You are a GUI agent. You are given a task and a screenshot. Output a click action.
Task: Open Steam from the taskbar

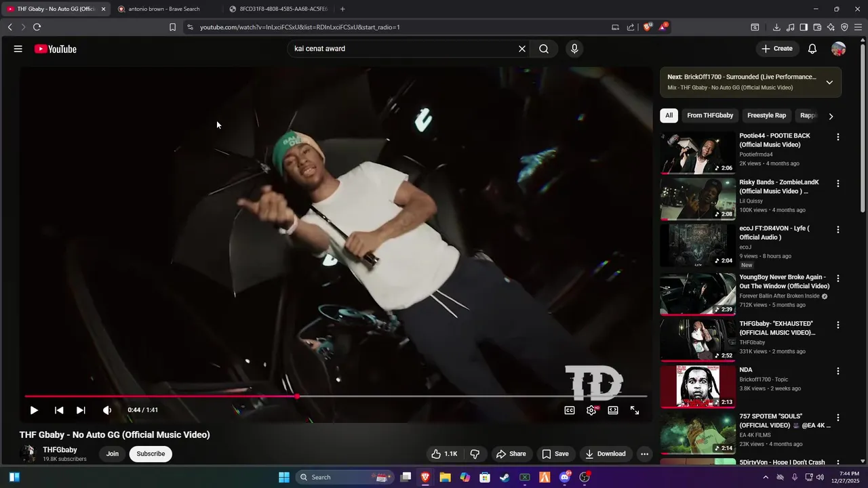505,477
